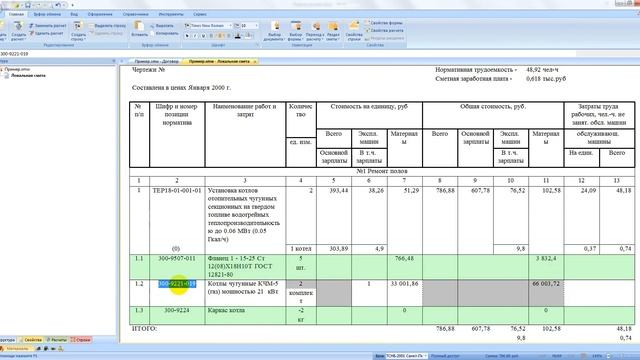This screenshot has width=640, height=360.
Task: Select left text alignment
Action: pyautogui.click(x=211, y=36)
